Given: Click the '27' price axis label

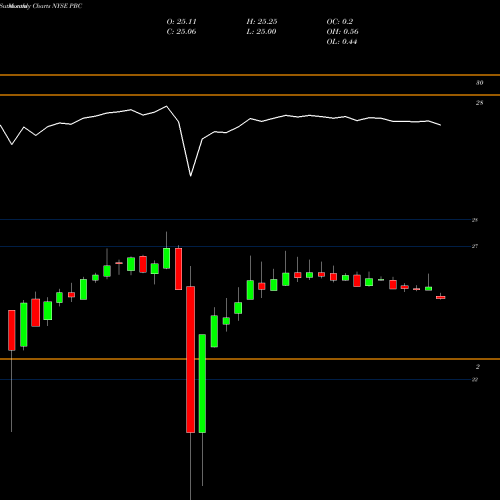Looking at the screenshot, I should (475, 246).
